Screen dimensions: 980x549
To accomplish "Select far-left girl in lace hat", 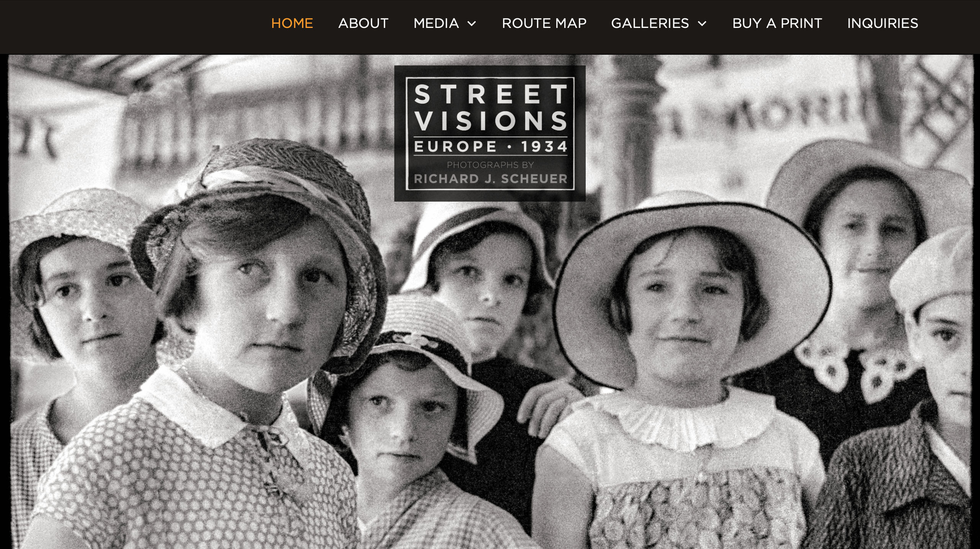I will point(73,325).
